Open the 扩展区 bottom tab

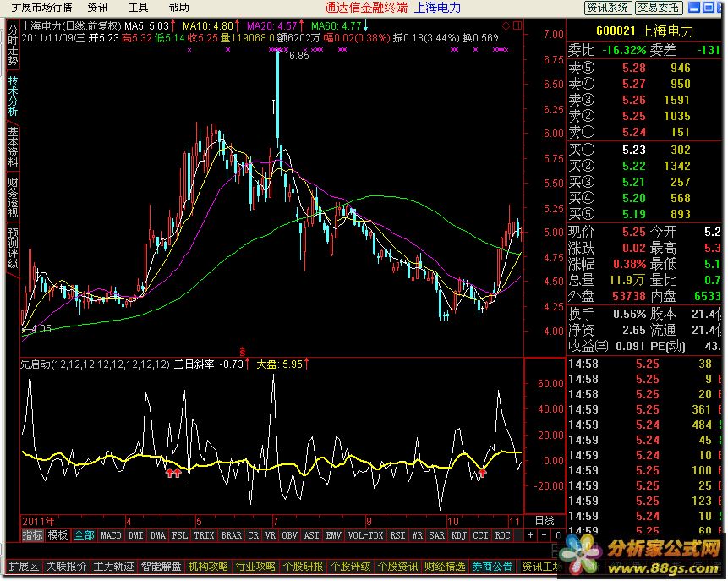(x=24, y=566)
